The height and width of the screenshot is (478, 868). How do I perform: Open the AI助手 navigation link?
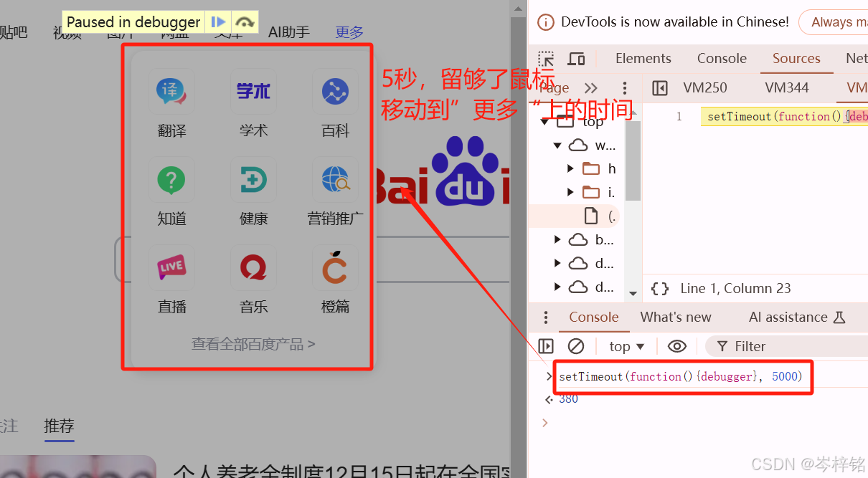pos(289,32)
